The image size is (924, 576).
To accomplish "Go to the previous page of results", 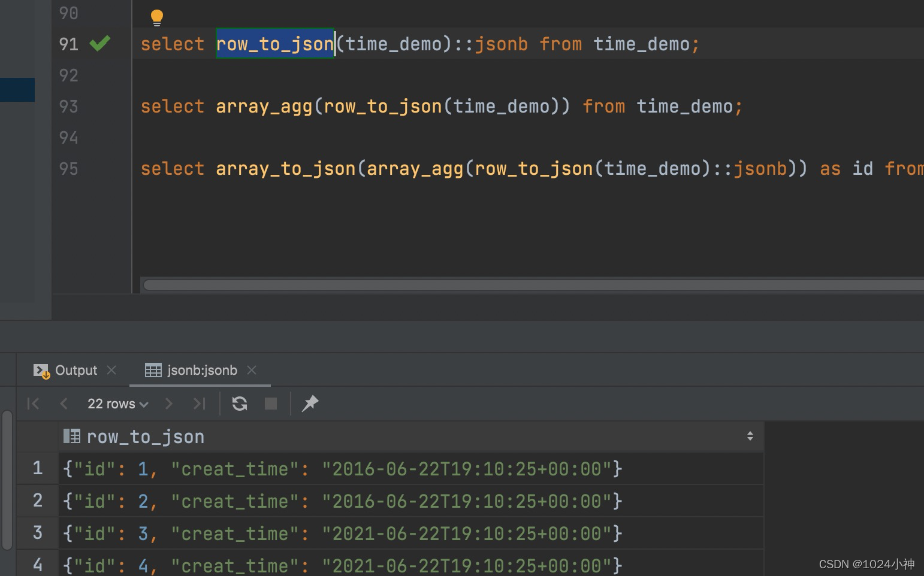I will point(64,404).
